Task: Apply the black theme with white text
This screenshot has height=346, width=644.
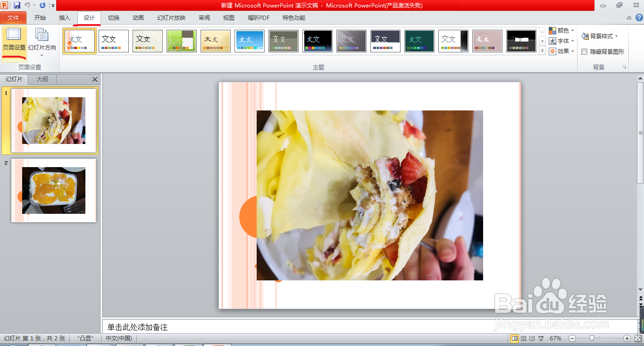Action: point(318,41)
